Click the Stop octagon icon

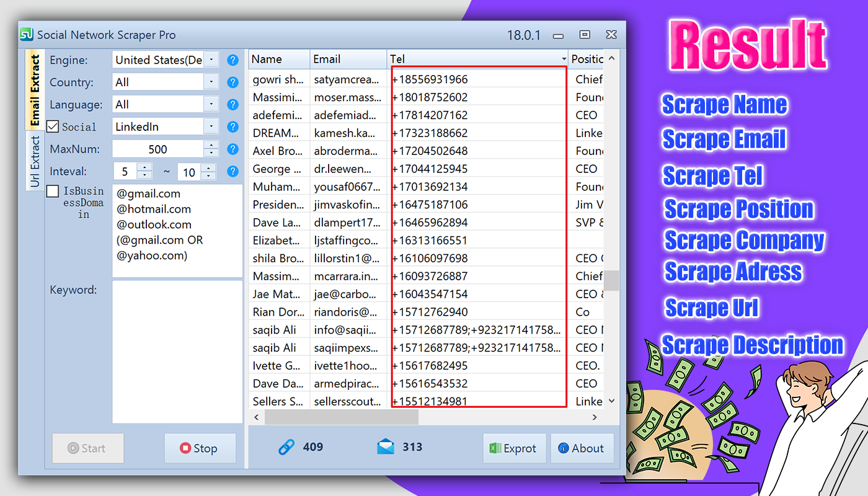click(x=185, y=448)
